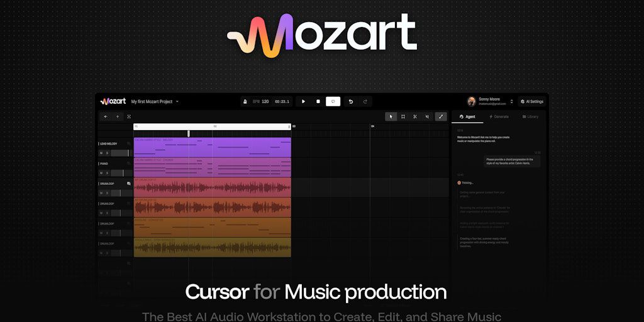Click the time display 00:23.1

point(282,101)
